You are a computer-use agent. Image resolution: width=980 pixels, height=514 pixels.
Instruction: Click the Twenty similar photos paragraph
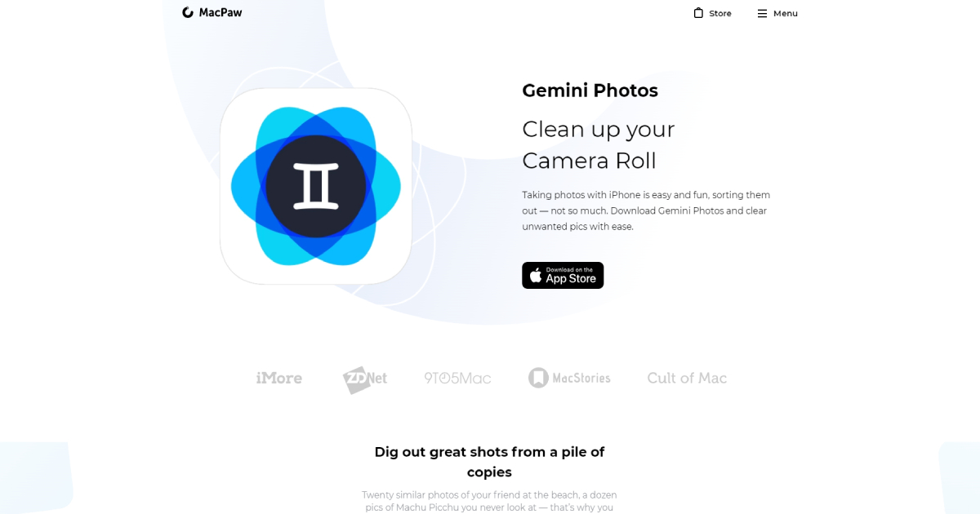tap(489, 501)
